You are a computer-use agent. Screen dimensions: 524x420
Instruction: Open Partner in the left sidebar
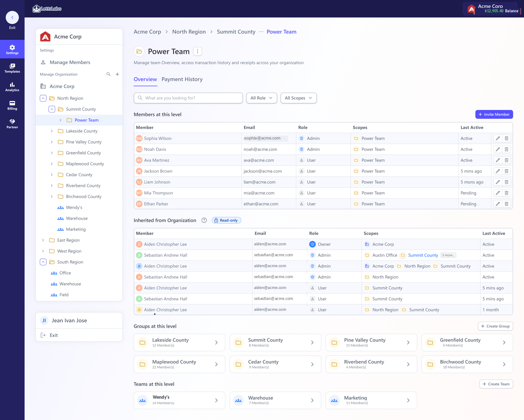pos(12,124)
